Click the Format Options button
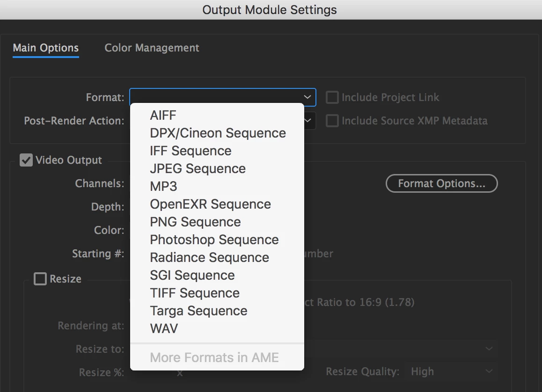Screen dimensions: 542x392 (x=441, y=183)
